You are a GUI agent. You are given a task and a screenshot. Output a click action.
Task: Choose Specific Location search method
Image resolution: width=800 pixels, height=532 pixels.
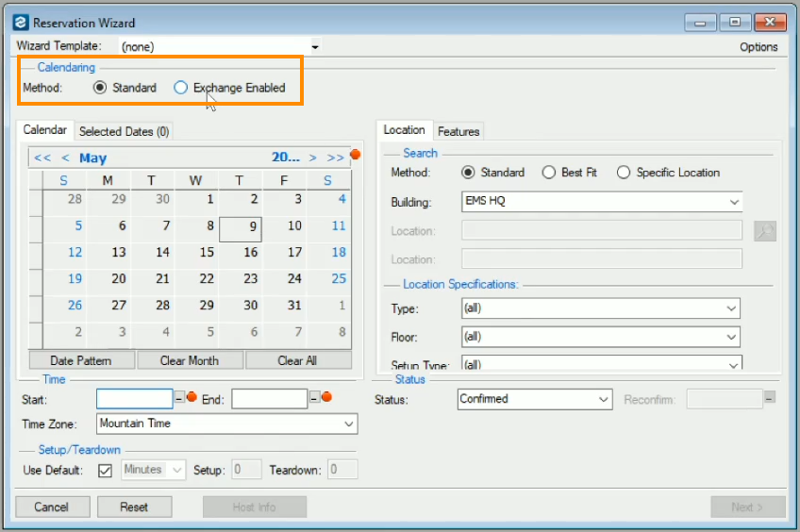624,173
